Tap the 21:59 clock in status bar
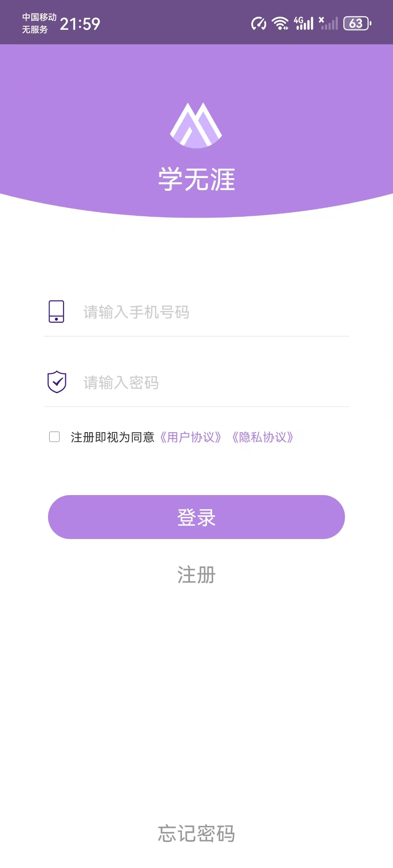Viewport: 393px width, 868px height. tap(80, 24)
